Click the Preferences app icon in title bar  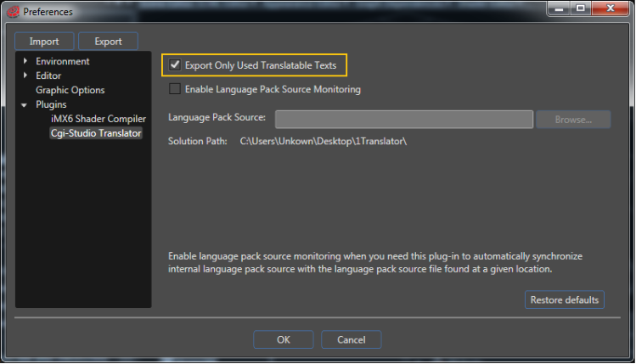[13, 11]
